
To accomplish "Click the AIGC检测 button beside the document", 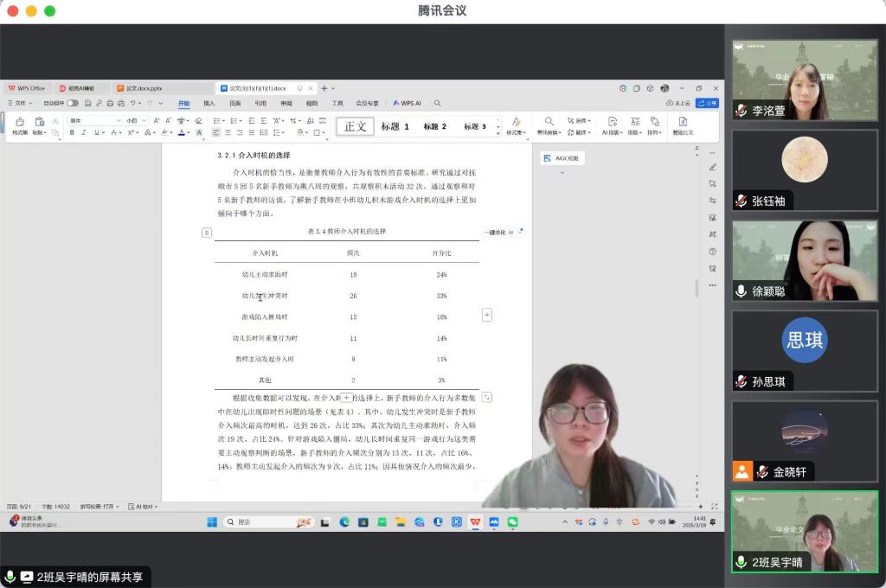I will tap(563, 158).
